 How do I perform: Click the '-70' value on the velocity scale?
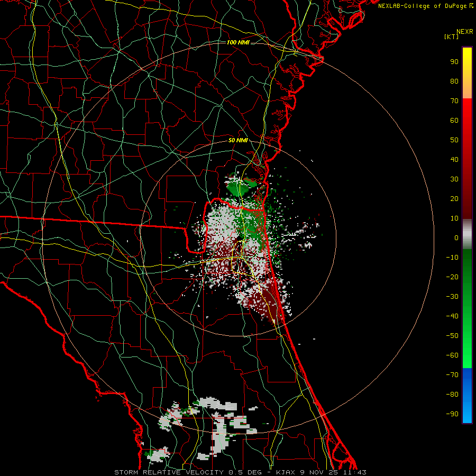point(452,375)
